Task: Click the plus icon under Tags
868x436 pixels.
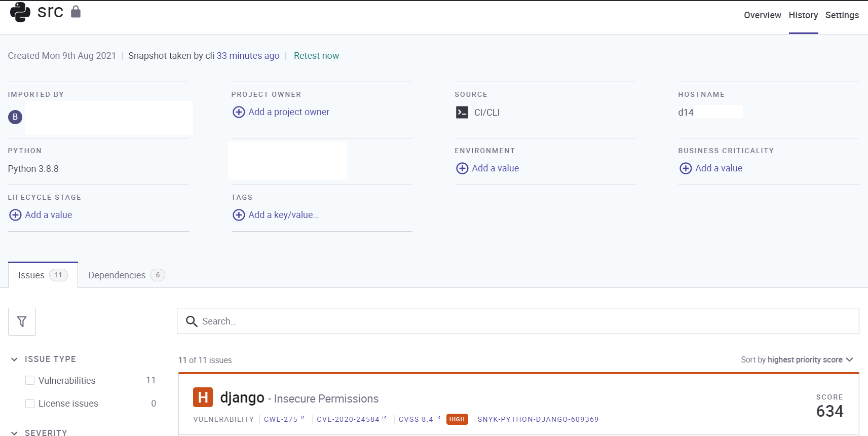Action: 239,215
